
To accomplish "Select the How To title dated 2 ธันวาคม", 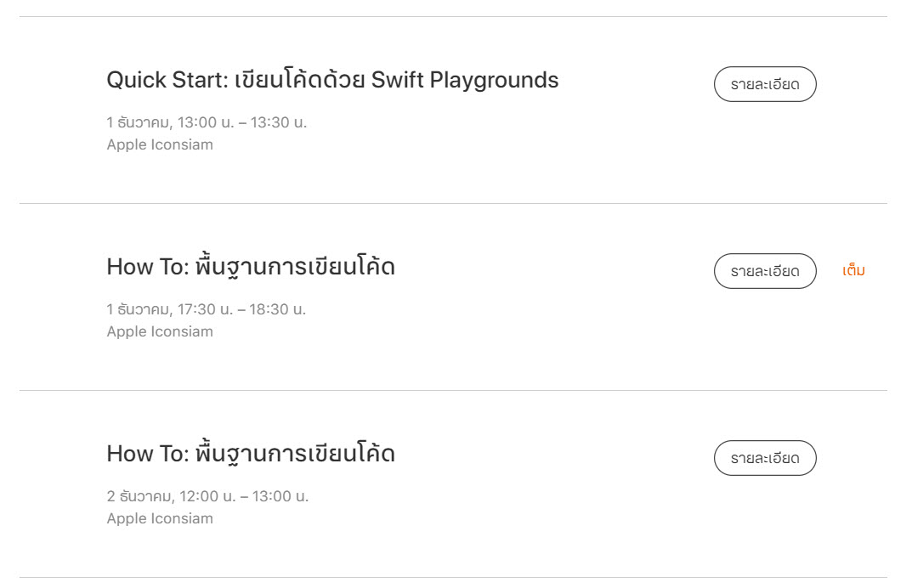I will click(x=251, y=454).
